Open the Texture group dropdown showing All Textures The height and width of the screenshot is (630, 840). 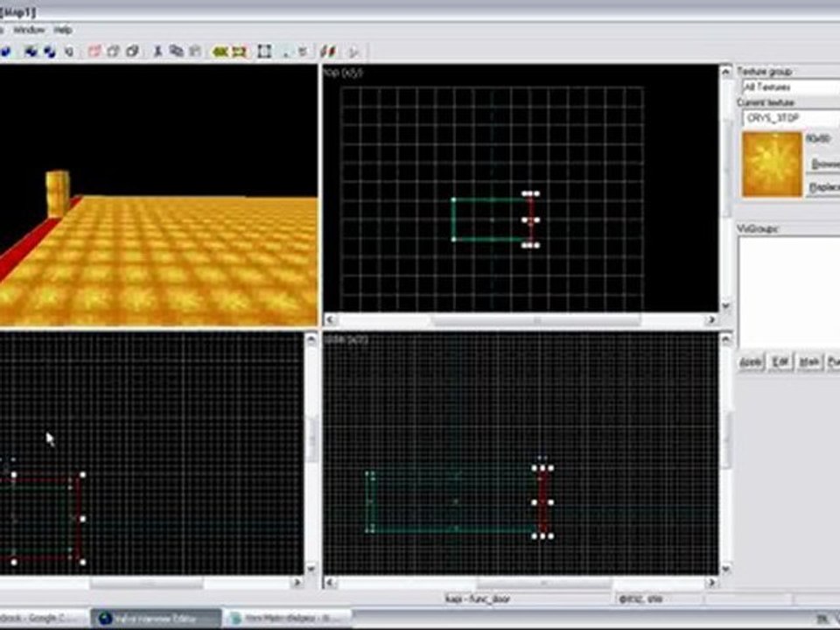pyautogui.click(x=791, y=87)
